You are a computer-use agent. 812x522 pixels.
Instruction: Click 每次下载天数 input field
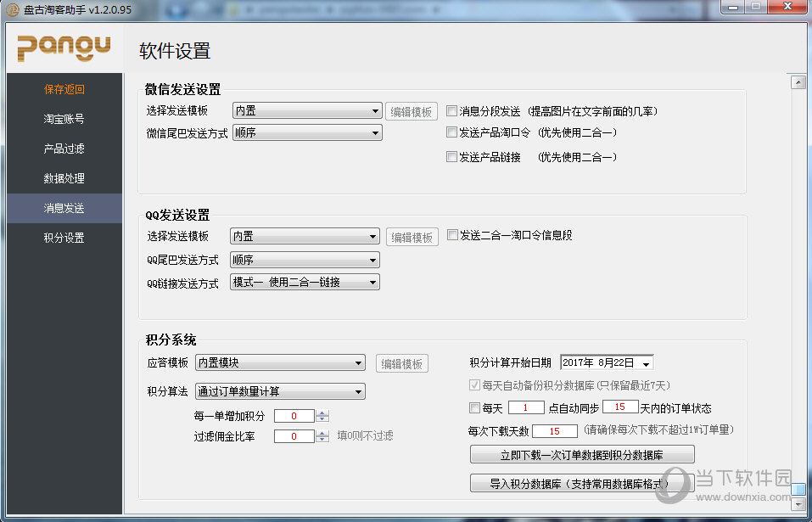pos(555,431)
